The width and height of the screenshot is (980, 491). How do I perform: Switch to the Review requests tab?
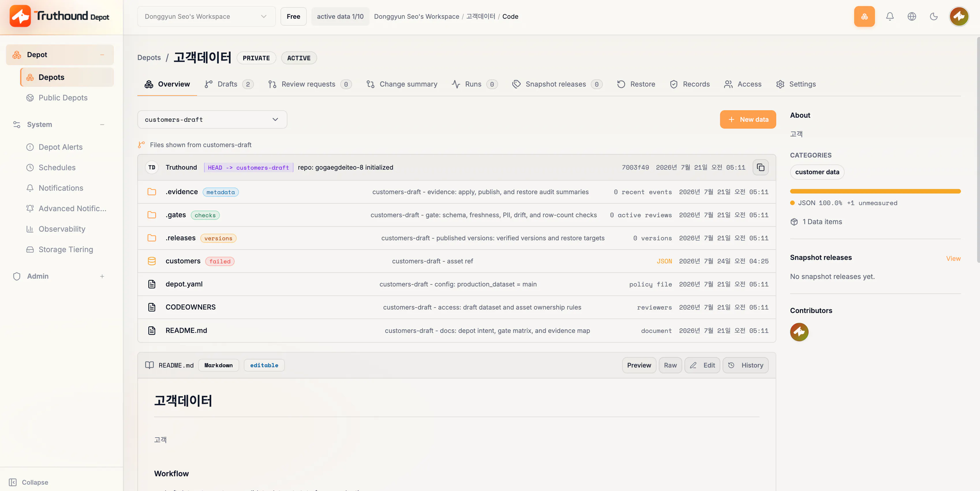click(310, 84)
